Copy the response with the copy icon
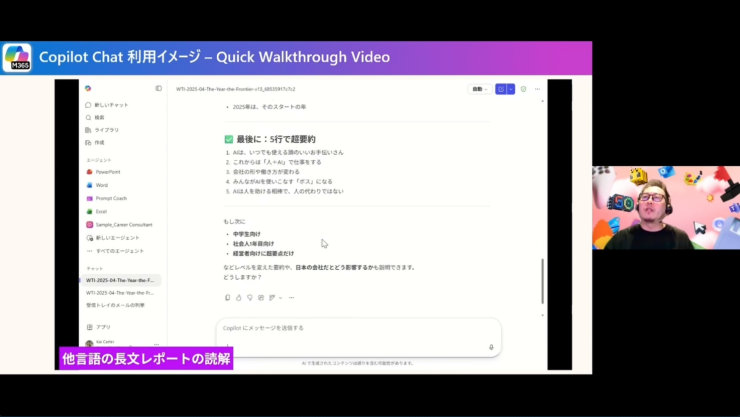The image size is (740, 417). coord(227,298)
